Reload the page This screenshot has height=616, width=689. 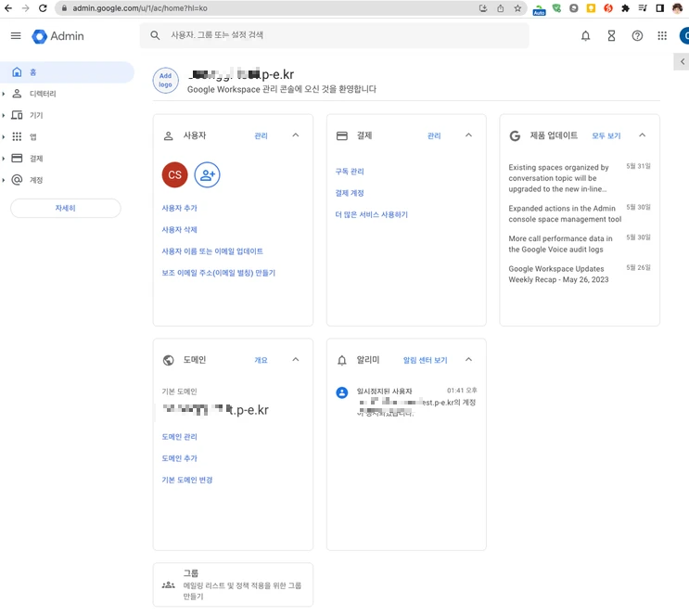[43, 8]
